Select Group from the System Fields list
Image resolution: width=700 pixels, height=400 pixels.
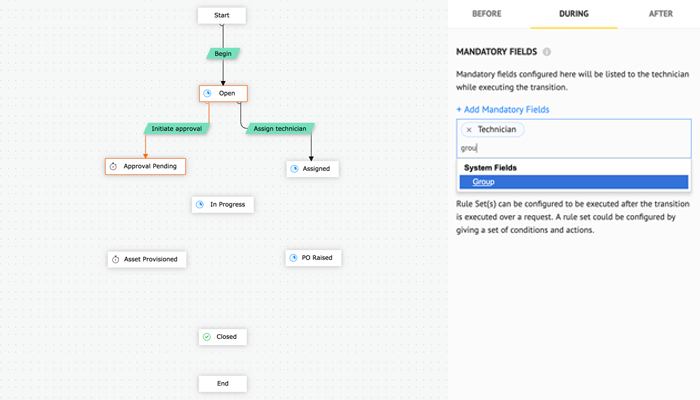(x=484, y=182)
